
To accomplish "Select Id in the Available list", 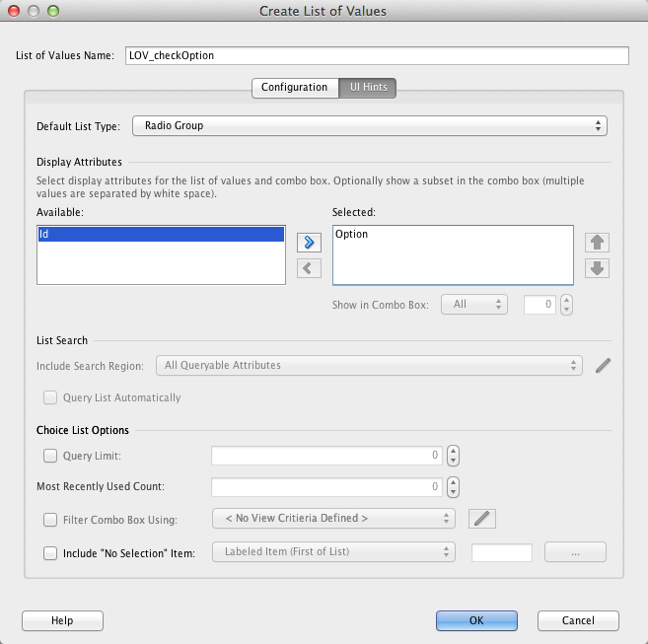I will point(161,234).
